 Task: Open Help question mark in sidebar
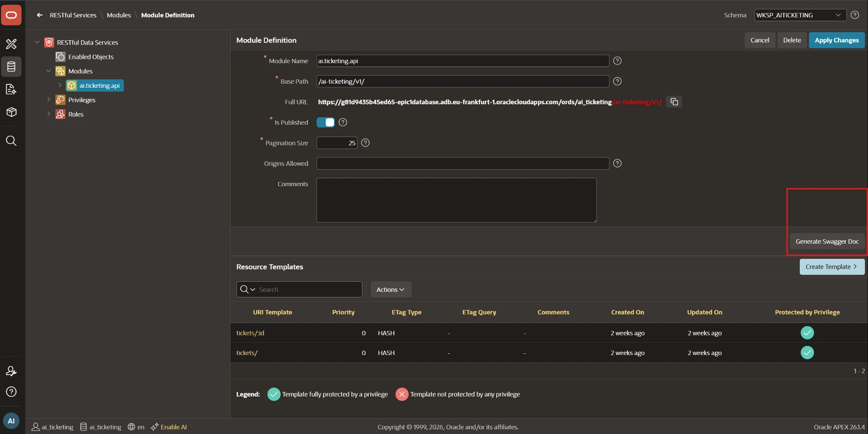[x=11, y=392]
